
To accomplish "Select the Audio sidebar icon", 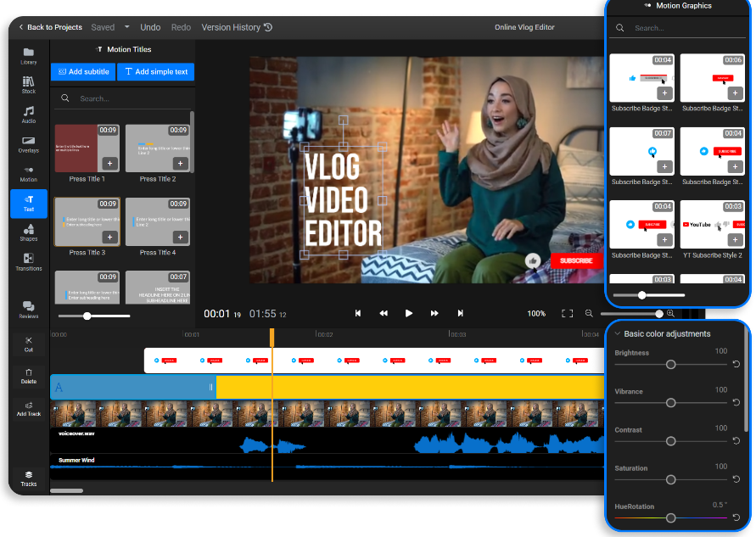I will pyautogui.click(x=29, y=115).
